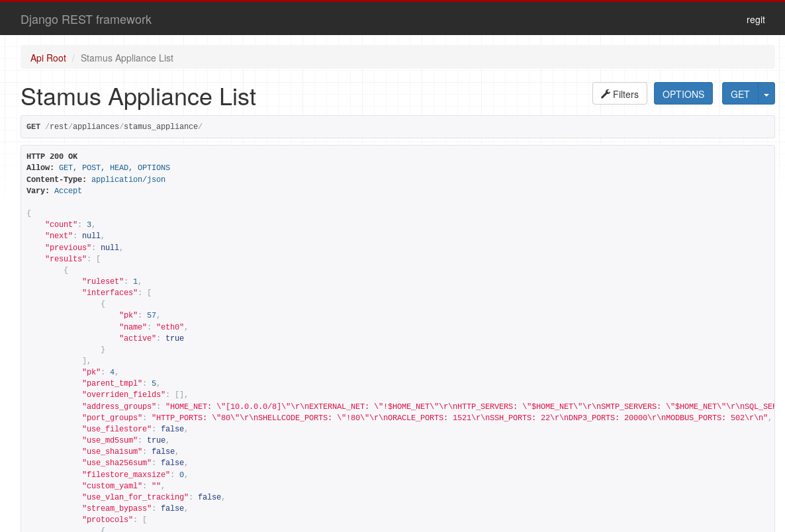Click the "ruleset": 1 line

coord(112,281)
